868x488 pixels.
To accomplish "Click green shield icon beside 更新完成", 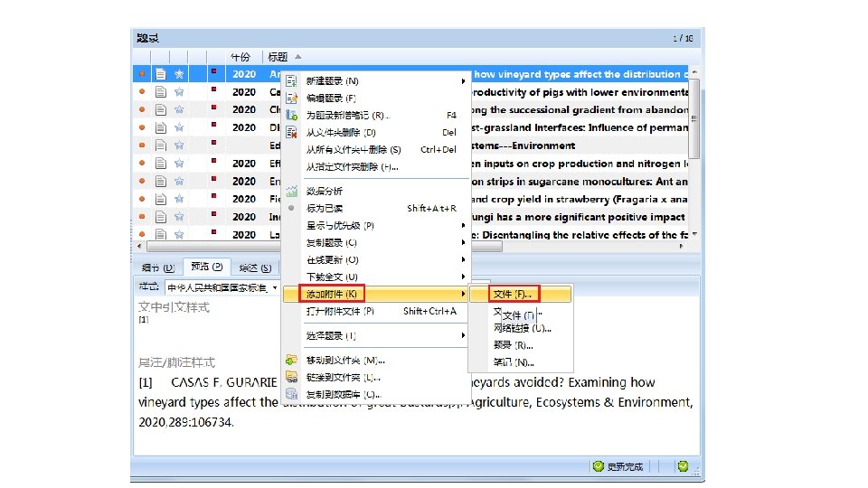I will click(598, 466).
